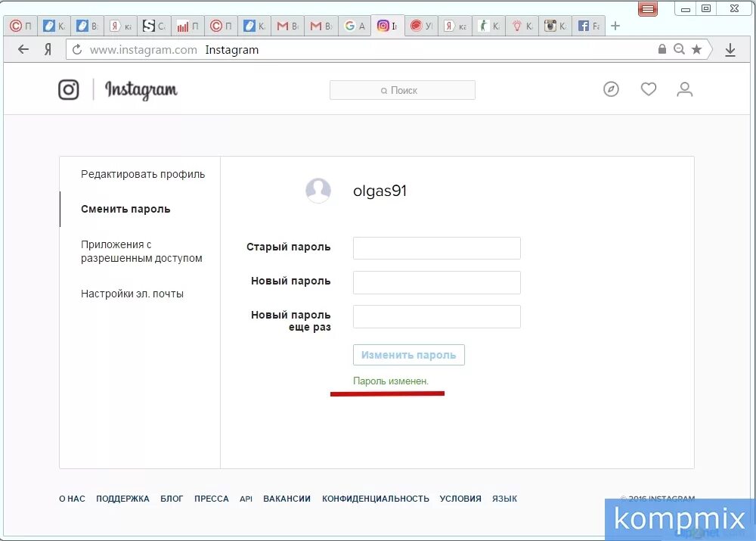Click the Instagram camera logo icon
The image size is (756, 541).
point(69,90)
